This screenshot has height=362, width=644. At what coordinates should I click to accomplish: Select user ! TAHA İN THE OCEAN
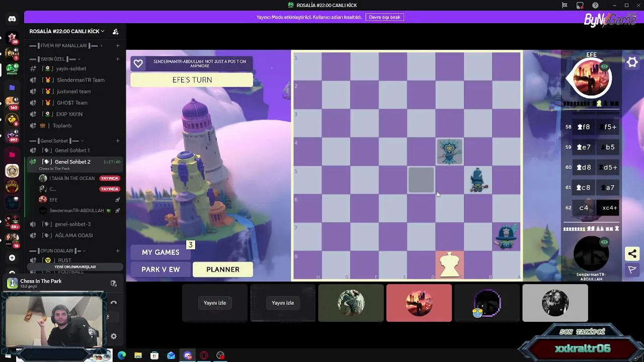pyautogui.click(x=79, y=178)
